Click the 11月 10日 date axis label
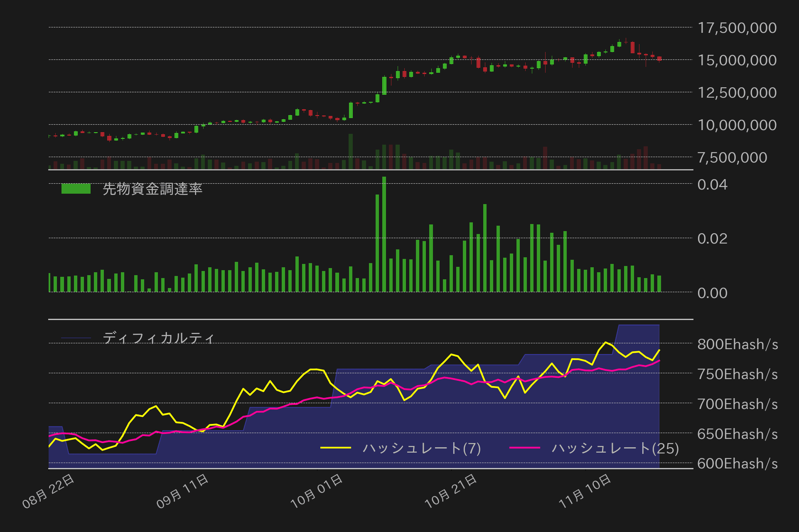 585,491
